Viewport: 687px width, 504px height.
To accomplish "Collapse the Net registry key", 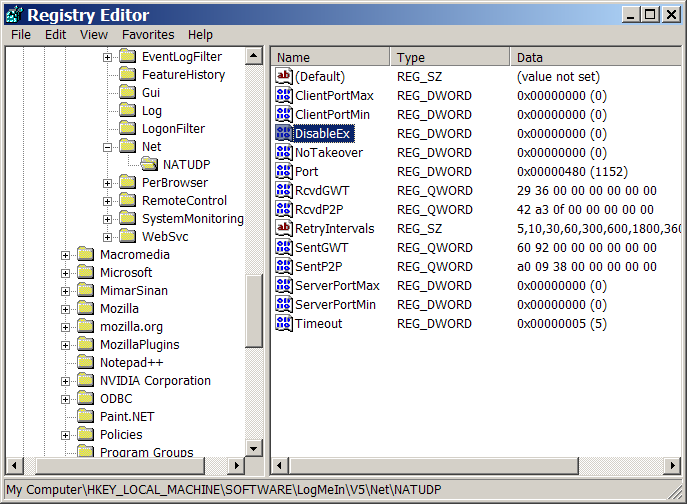I will (x=108, y=147).
